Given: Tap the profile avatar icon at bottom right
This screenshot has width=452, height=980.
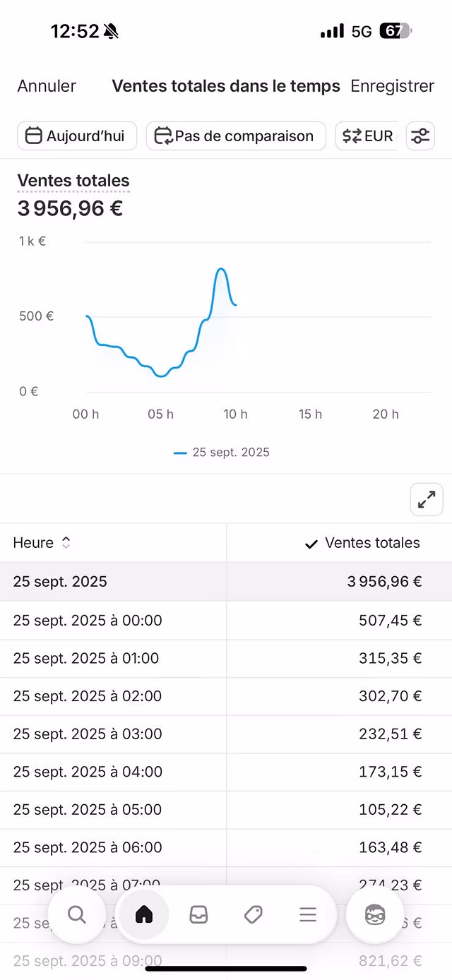Looking at the screenshot, I should point(374,915).
